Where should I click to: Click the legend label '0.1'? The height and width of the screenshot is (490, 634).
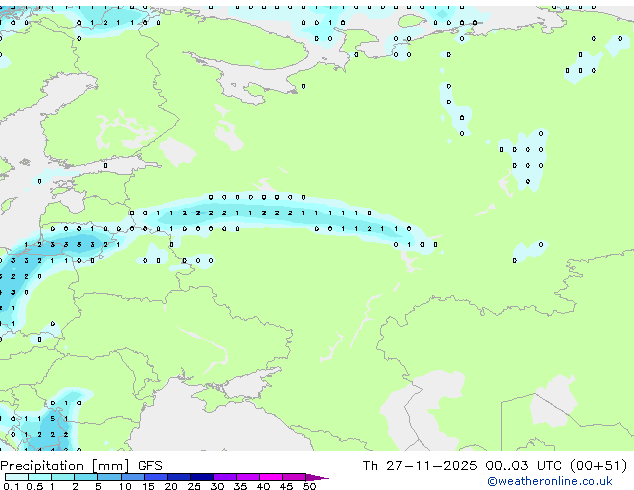11,486
